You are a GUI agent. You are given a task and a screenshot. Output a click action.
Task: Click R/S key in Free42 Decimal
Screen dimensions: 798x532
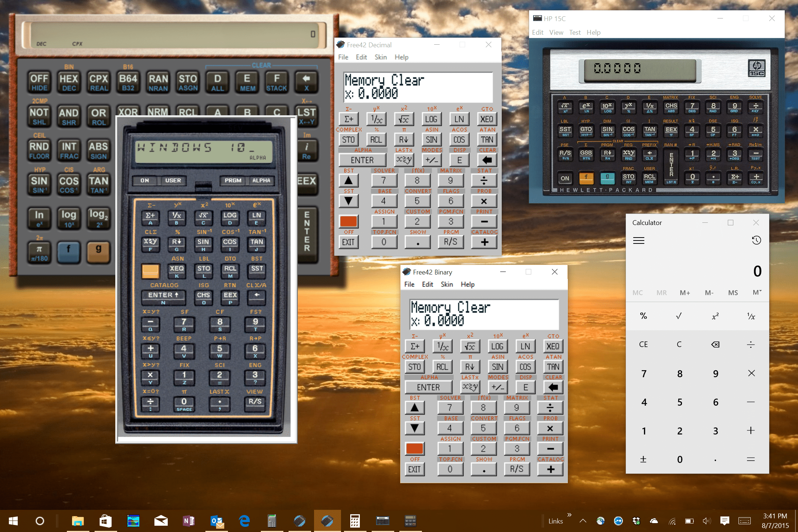(450, 242)
